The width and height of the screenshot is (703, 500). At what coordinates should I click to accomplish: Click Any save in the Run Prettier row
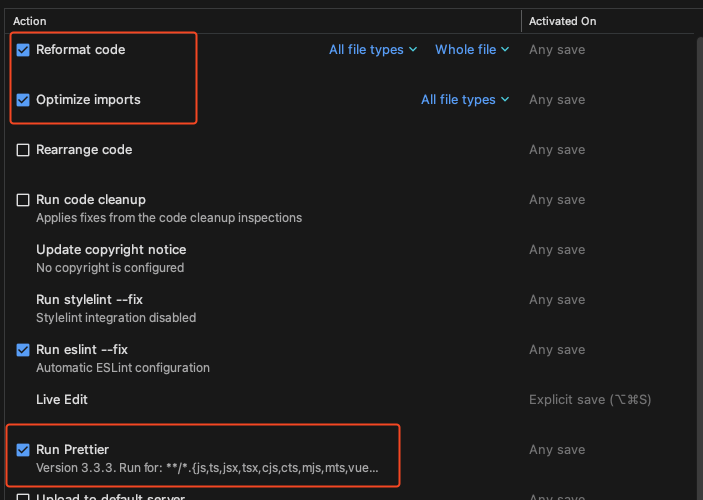pos(557,450)
